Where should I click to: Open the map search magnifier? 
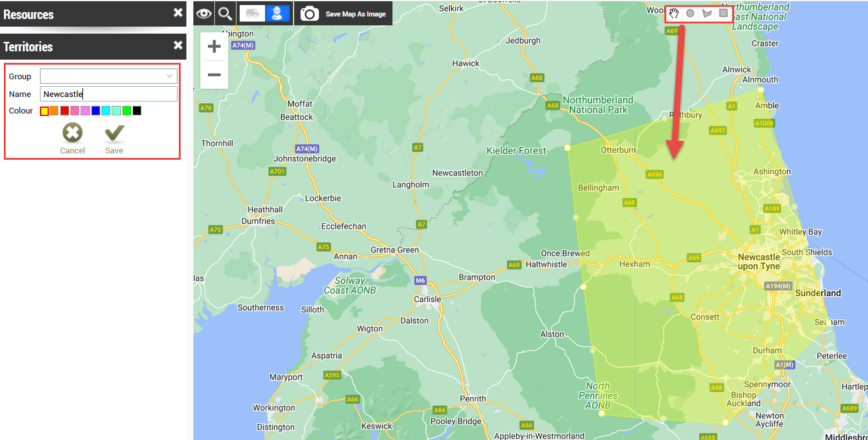(225, 13)
